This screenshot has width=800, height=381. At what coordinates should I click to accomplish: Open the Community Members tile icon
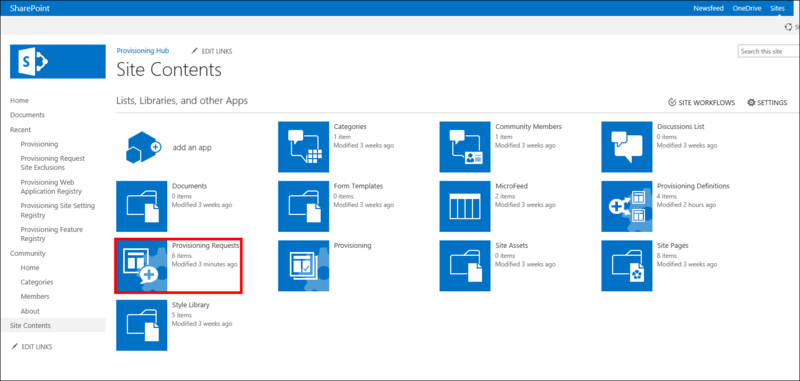465,147
